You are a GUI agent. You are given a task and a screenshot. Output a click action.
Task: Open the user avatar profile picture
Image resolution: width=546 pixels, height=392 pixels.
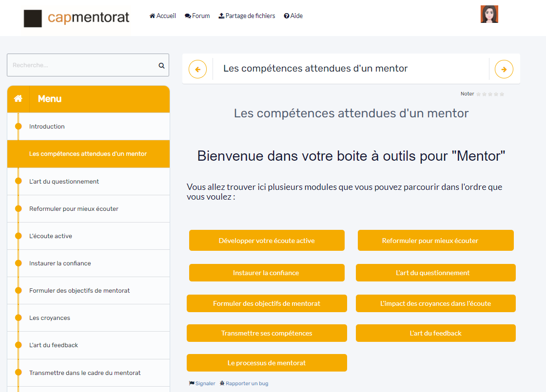point(489,15)
